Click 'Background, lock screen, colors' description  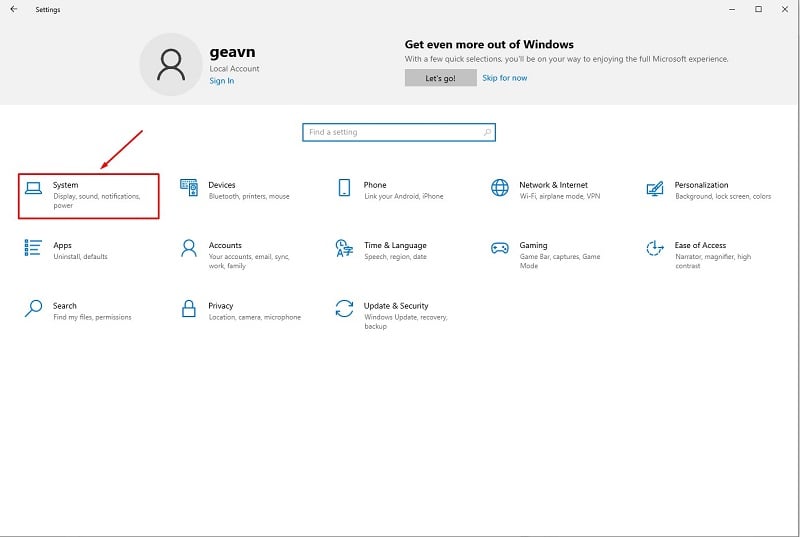coord(723,196)
